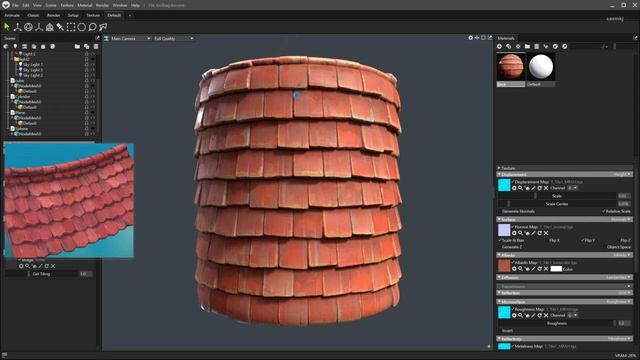The width and height of the screenshot is (640, 360).
Task: Select the Brick material thumbnail
Action: [x=511, y=67]
